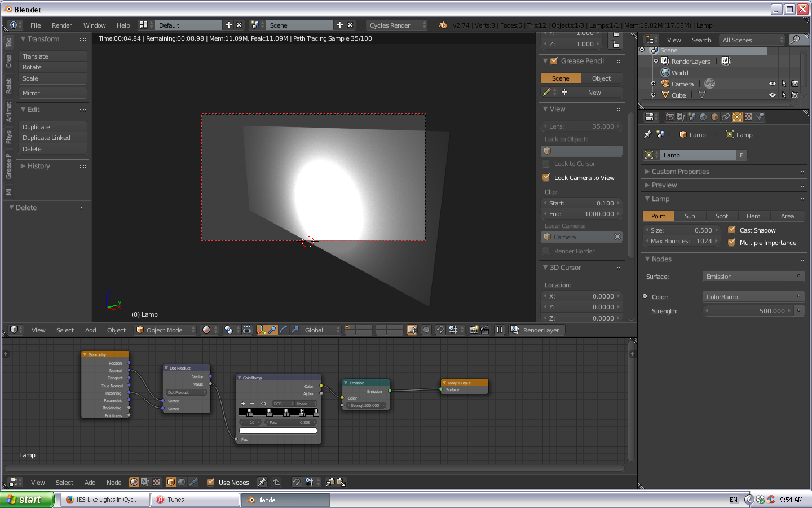Open the Help menu
This screenshot has height=508, width=812.
click(x=123, y=25)
